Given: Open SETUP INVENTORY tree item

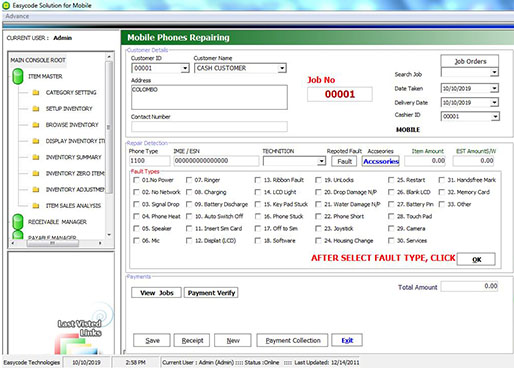Looking at the screenshot, I should [69, 109].
